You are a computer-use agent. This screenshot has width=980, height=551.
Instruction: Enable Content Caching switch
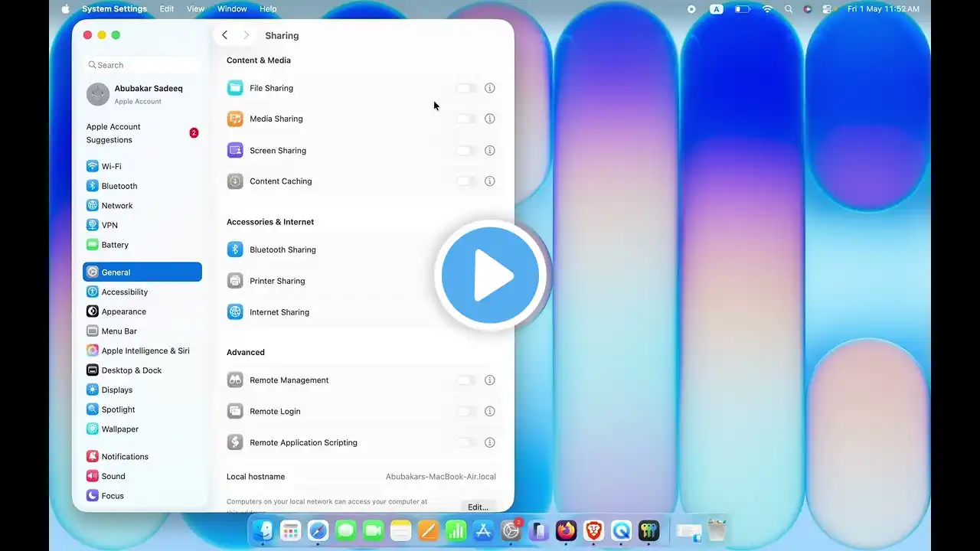tap(465, 181)
